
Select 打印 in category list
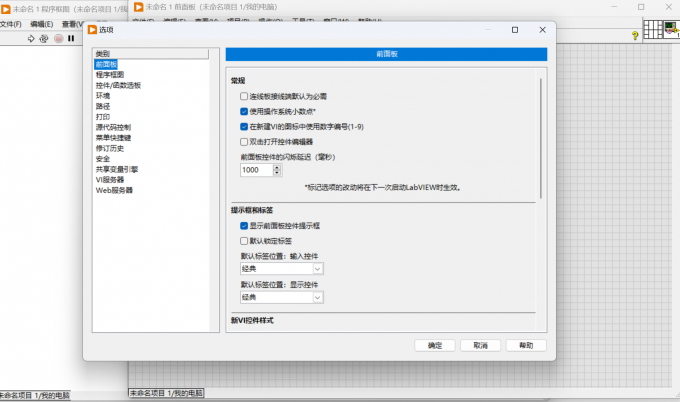coord(103,117)
